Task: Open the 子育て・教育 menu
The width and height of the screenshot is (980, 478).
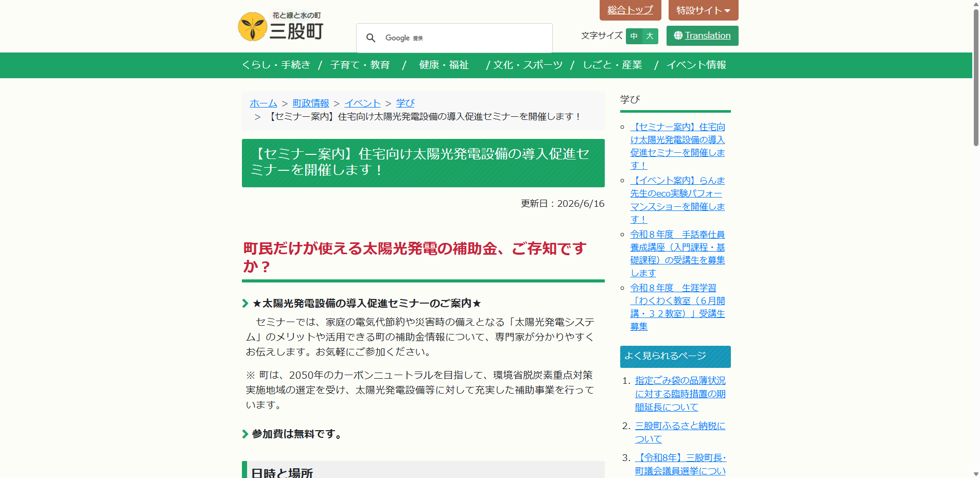Action: (360, 65)
